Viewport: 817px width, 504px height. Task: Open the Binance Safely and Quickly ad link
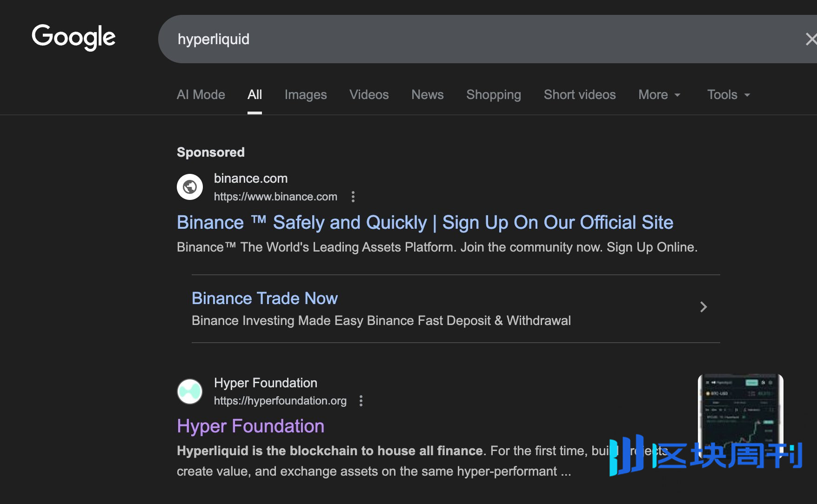425,222
